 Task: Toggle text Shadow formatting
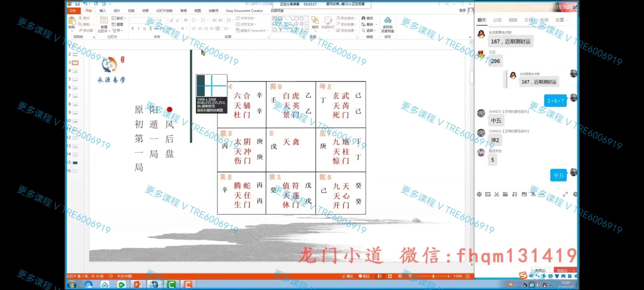150,28
